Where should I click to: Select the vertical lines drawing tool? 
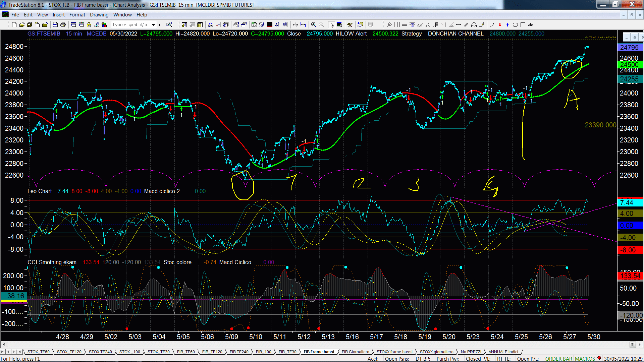click(x=396, y=25)
